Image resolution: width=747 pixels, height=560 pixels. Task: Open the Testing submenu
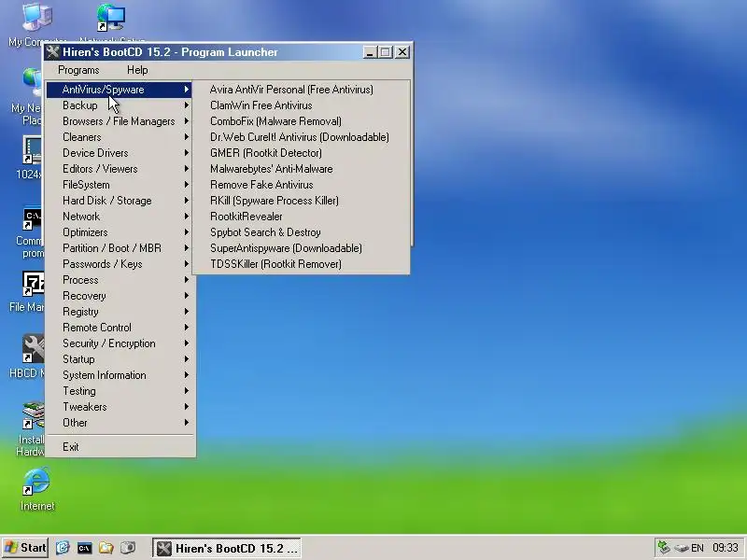click(120, 391)
